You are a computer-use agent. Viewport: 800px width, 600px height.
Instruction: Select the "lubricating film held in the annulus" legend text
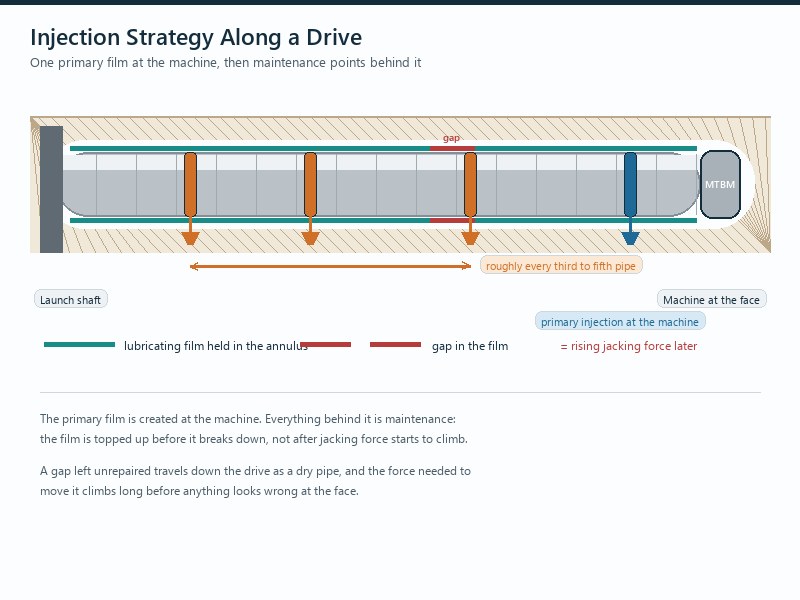[216, 345]
